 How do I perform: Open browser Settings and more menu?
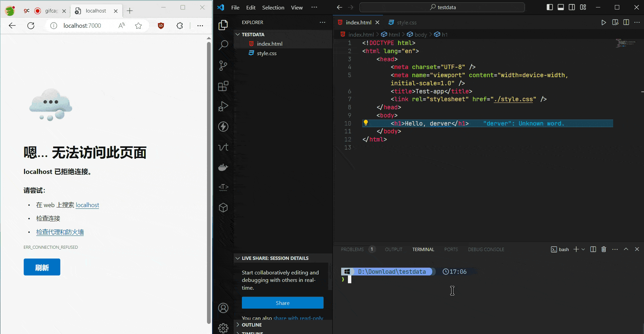pyautogui.click(x=200, y=26)
